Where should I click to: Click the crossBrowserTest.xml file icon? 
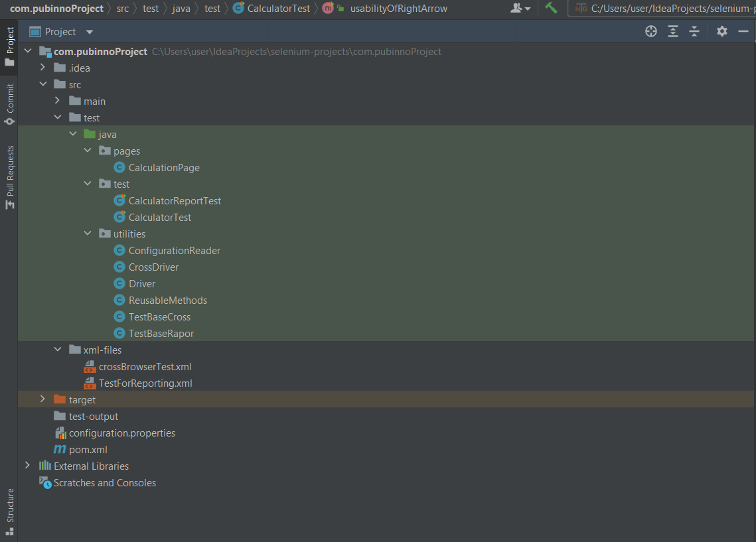point(90,367)
